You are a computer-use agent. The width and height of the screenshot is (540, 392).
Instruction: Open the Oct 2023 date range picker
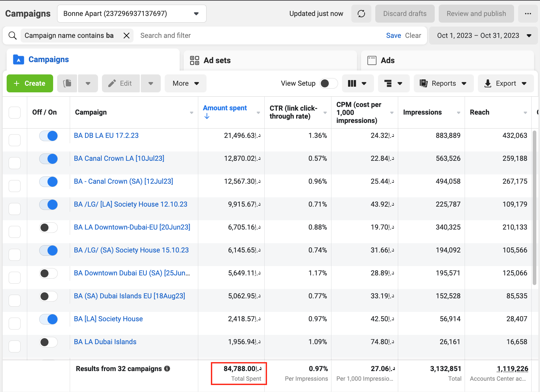[x=483, y=36]
